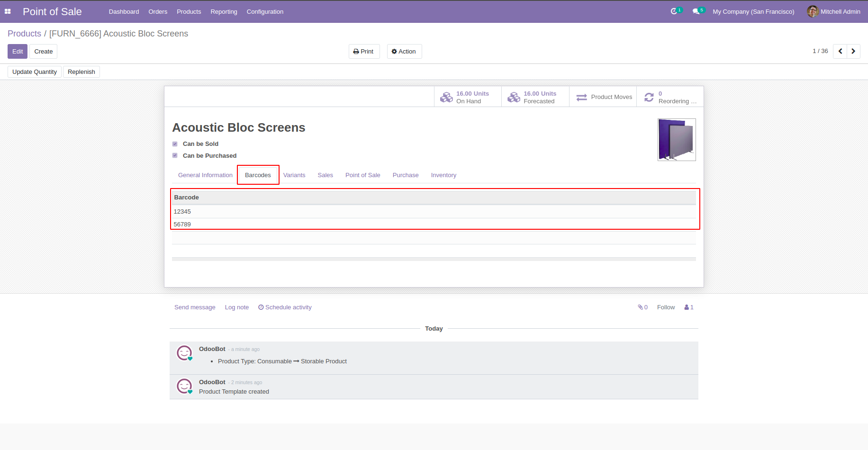Switch to the Sales tab

325,175
